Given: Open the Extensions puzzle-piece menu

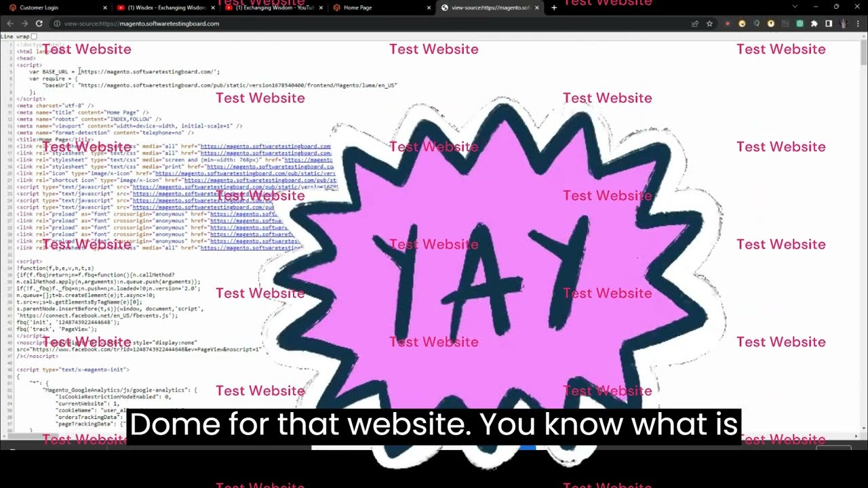Looking at the screenshot, I should [x=814, y=23].
